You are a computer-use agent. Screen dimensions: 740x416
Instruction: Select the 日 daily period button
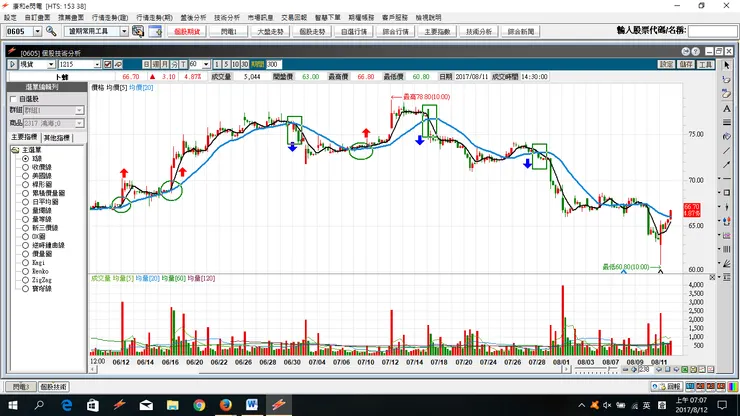click(x=146, y=64)
